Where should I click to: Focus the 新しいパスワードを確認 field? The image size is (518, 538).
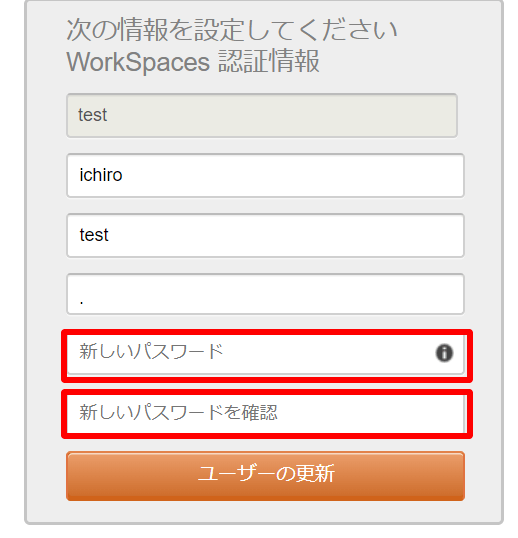click(x=266, y=414)
